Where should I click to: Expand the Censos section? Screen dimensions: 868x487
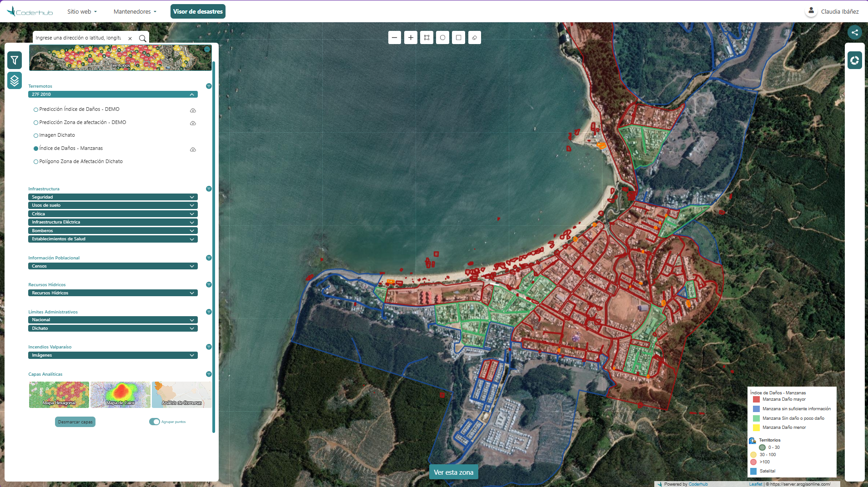pyautogui.click(x=113, y=266)
